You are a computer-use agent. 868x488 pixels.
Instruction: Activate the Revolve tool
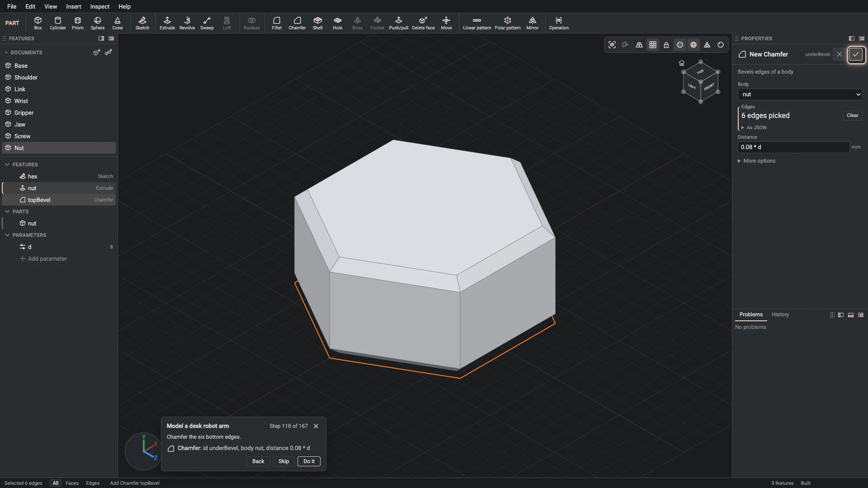tap(187, 23)
